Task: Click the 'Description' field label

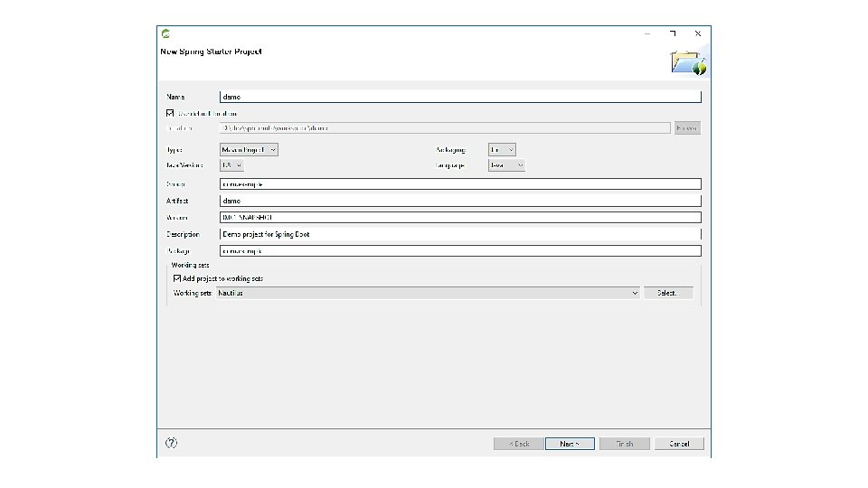Action: coord(183,234)
